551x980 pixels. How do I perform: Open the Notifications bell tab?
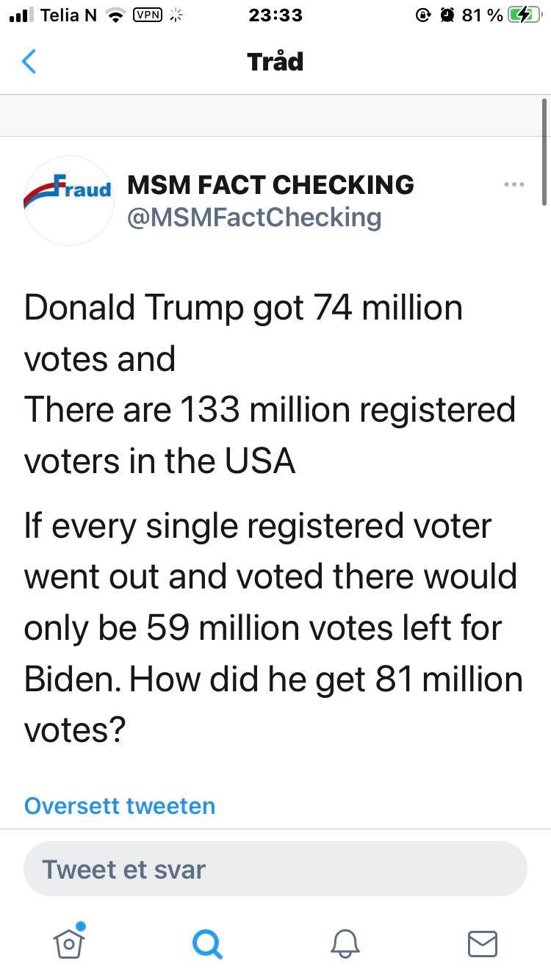[x=345, y=943]
